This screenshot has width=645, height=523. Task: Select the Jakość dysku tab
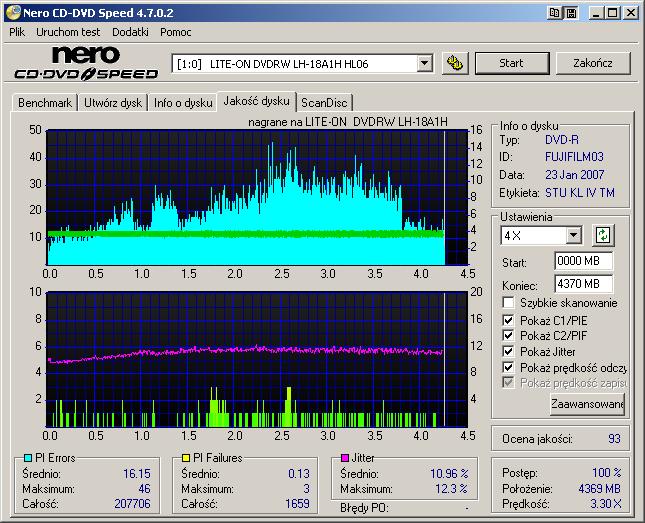click(x=256, y=101)
